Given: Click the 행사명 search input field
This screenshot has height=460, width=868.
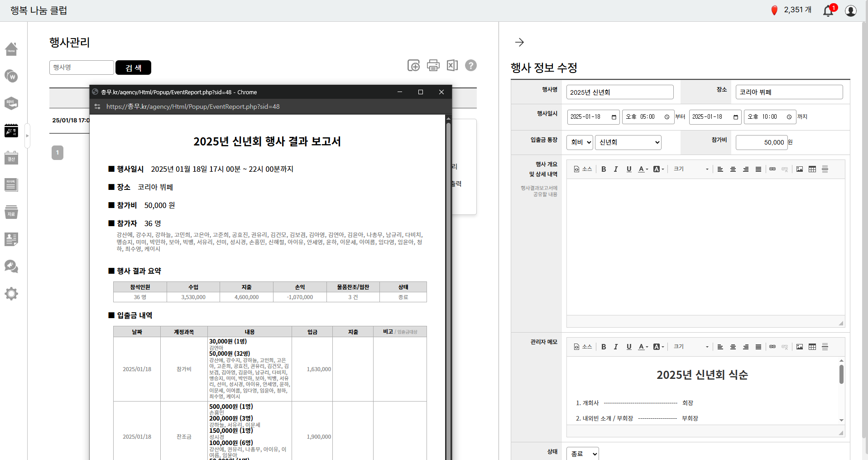Looking at the screenshot, I should [82, 68].
